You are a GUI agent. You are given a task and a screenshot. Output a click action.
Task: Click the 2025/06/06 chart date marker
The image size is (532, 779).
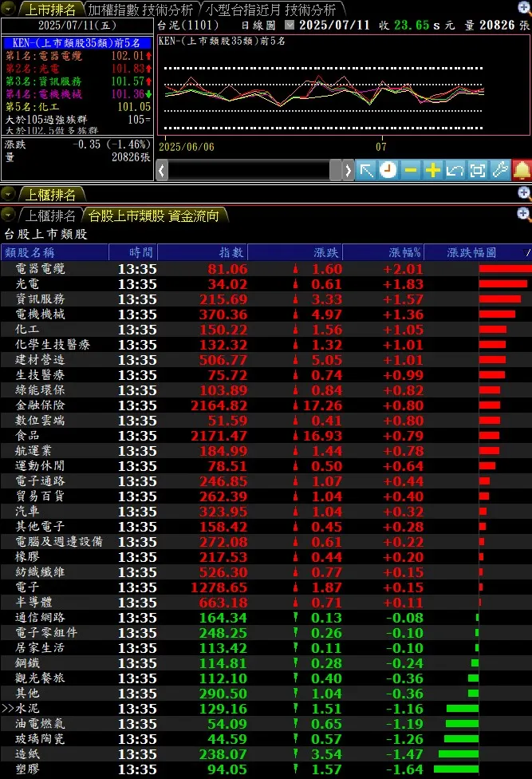point(187,147)
